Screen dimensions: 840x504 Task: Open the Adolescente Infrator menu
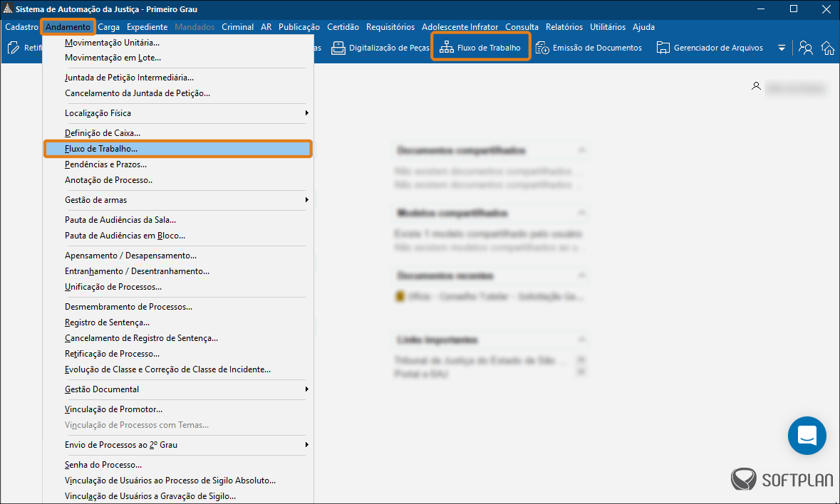tap(460, 27)
